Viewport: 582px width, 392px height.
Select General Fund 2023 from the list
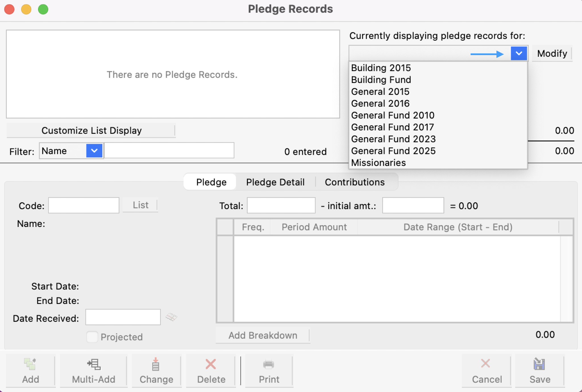[393, 139]
